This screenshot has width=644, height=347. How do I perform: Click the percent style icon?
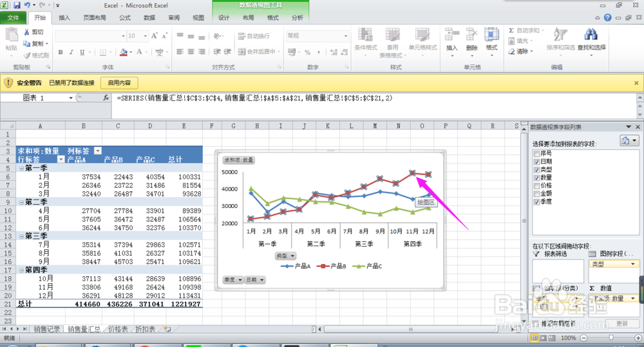click(x=307, y=52)
